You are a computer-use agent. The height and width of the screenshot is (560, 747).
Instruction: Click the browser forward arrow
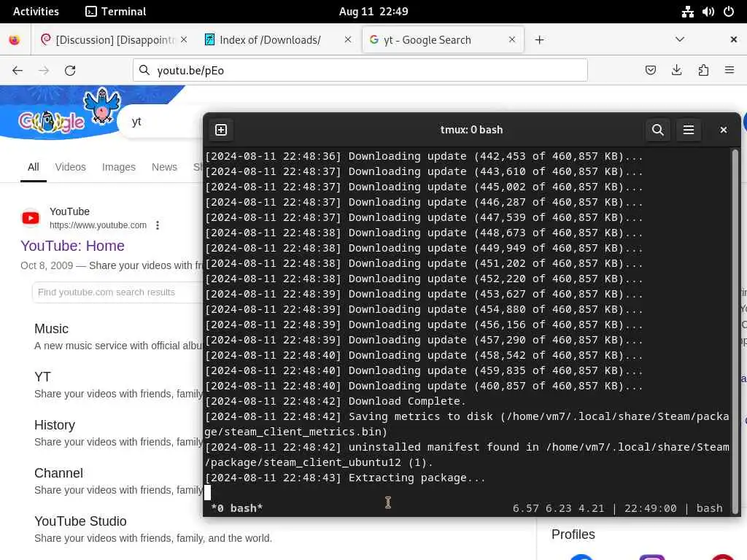[x=44, y=71]
